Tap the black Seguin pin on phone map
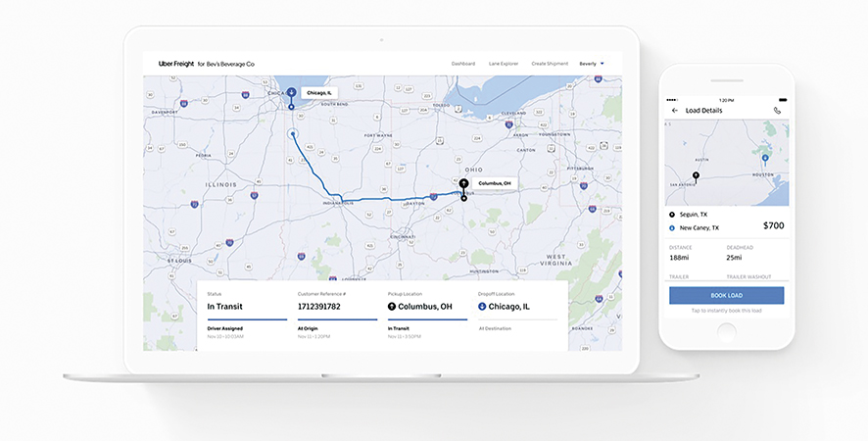 [x=696, y=177]
